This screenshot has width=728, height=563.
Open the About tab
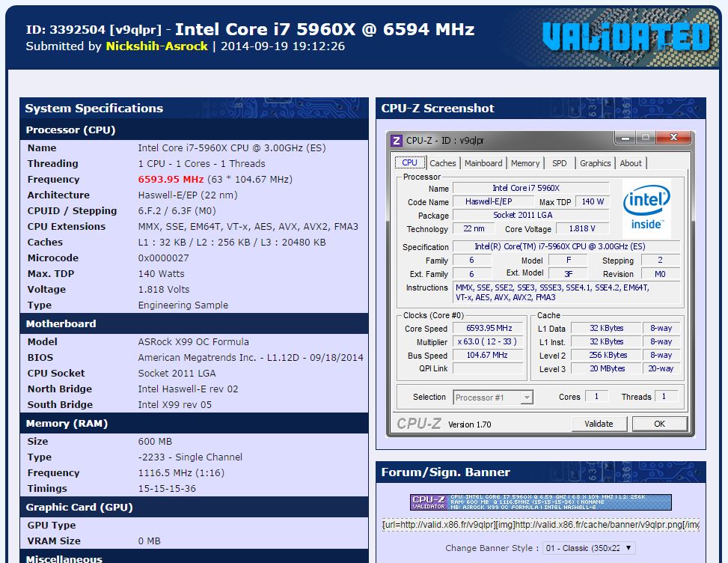(630, 163)
